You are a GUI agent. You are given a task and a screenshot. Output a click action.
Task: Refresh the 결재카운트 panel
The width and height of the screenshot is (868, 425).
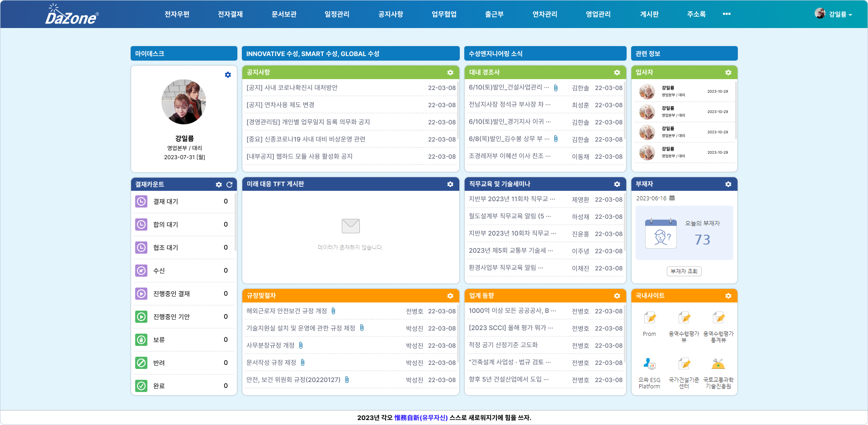click(230, 184)
